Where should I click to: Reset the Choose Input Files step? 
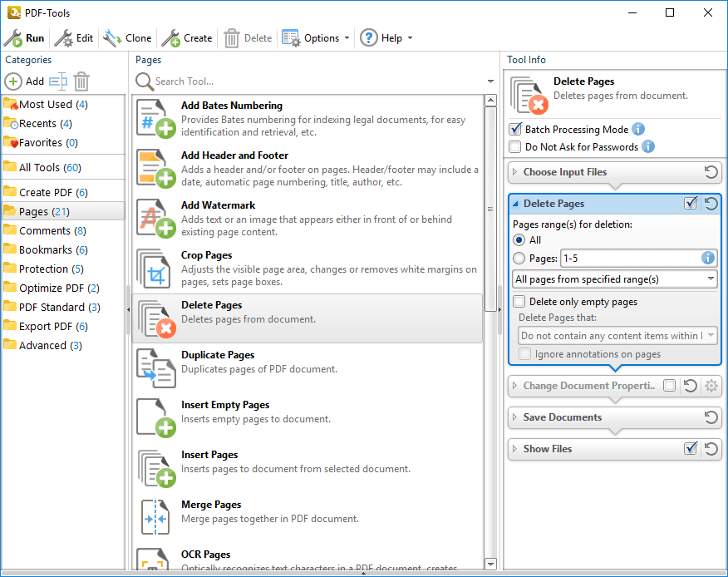[x=711, y=172]
